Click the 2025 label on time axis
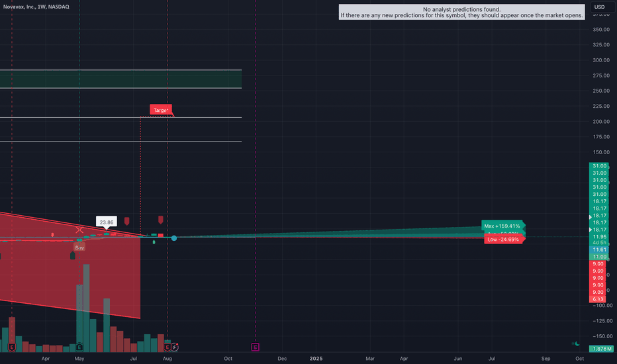This screenshot has height=364, width=617. pyautogui.click(x=316, y=359)
